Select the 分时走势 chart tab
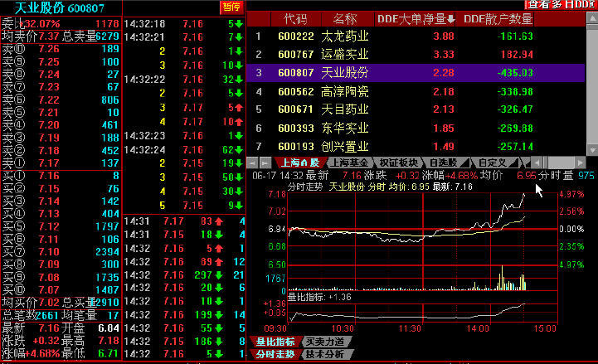This screenshot has width=598, height=364. coord(275,354)
